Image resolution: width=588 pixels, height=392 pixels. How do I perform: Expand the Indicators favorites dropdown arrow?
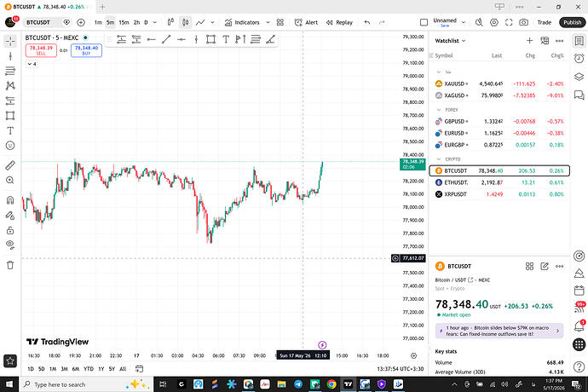[268, 22]
